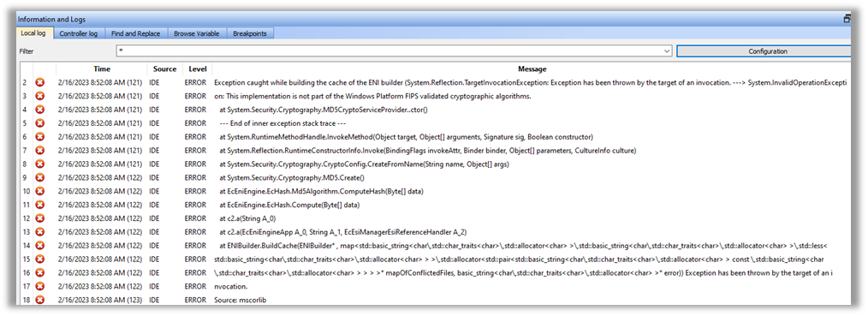
Task: Click the error icon on row 2
Action: [x=40, y=82]
